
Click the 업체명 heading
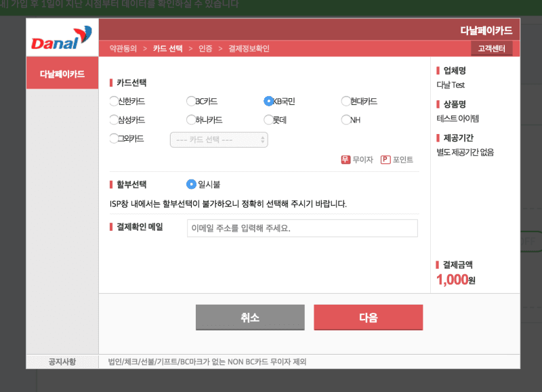(x=455, y=70)
